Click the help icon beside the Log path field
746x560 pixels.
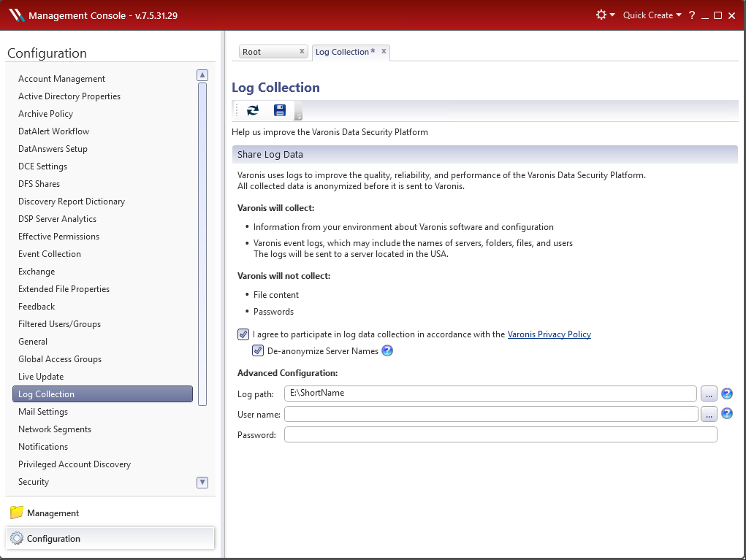click(727, 393)
